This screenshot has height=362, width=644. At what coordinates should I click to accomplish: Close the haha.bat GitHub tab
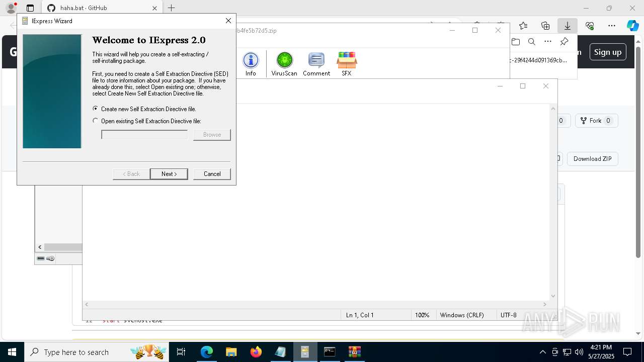pyautogui.click(x=154, y=8)
